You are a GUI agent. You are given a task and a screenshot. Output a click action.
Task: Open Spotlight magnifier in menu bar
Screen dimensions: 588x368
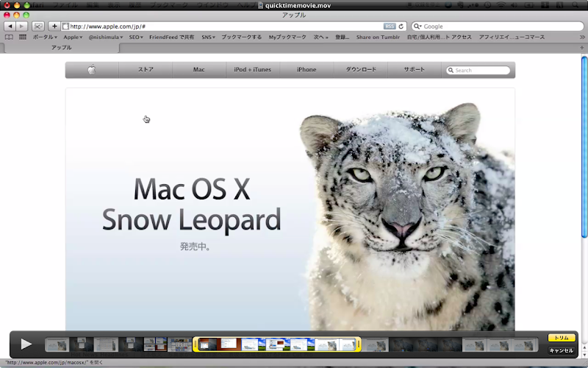coord(576,5)
